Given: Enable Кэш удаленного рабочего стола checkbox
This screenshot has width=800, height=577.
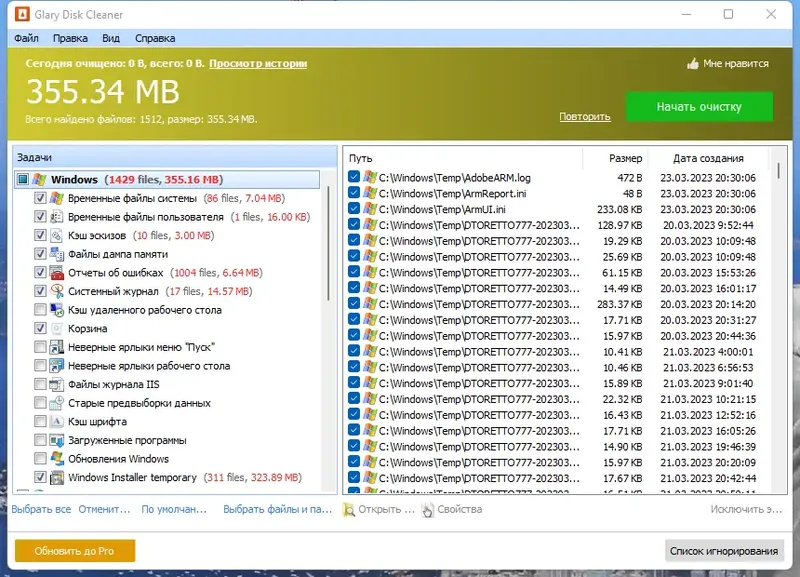Looking at the screenshot, I should pyautogui.click(x=40, y=310).
